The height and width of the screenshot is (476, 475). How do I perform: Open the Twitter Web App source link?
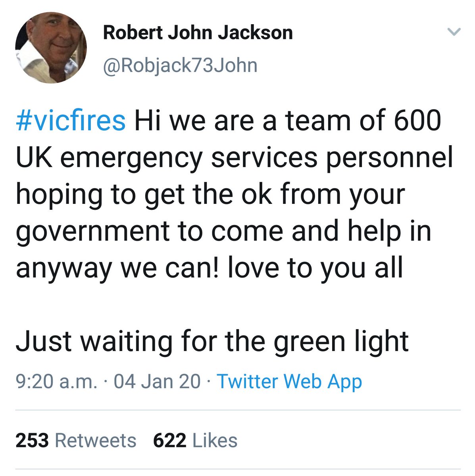pyautogui.click(x=289, y=382)
